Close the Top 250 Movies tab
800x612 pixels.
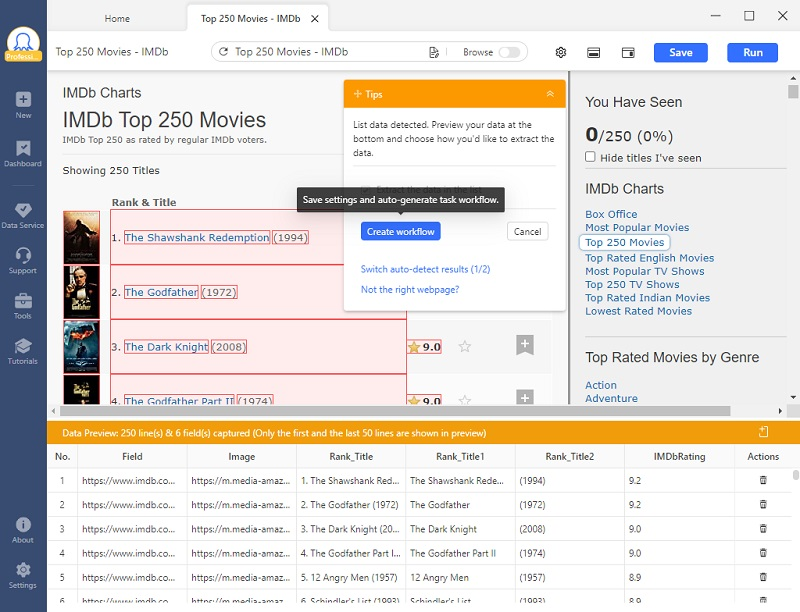(x=315, y=19)
